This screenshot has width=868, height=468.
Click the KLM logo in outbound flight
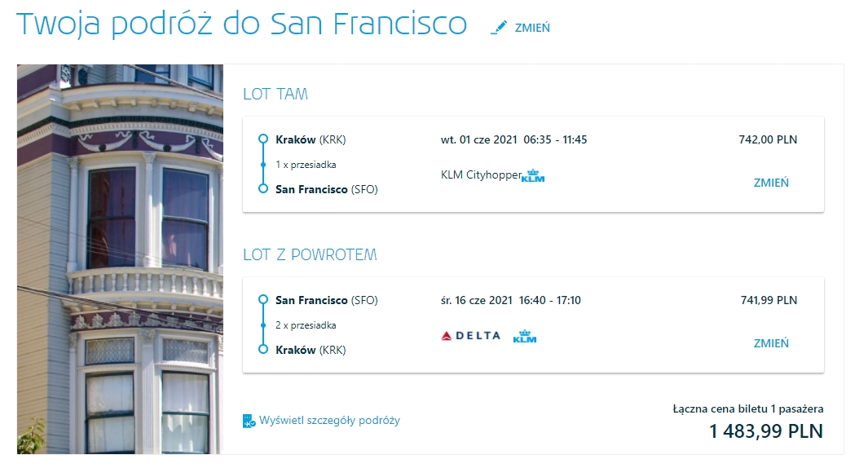534,176
